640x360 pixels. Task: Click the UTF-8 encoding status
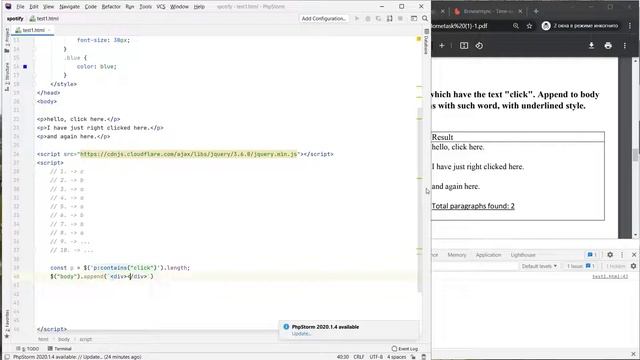click(x=376, y=357)
